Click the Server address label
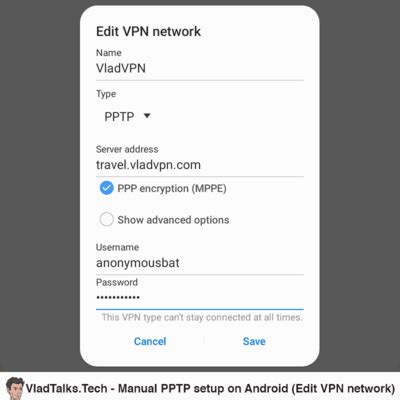Screen dimensions: 400x400 coord(127,149)
